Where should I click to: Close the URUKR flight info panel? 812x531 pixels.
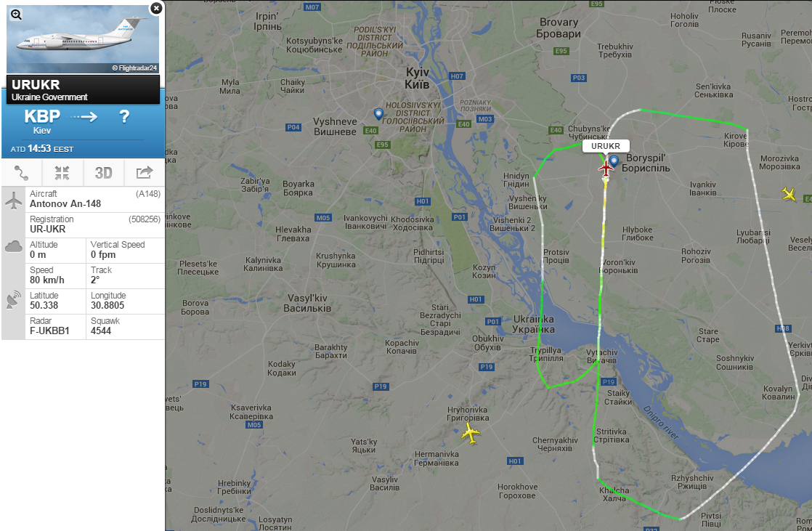coord(156,8)
